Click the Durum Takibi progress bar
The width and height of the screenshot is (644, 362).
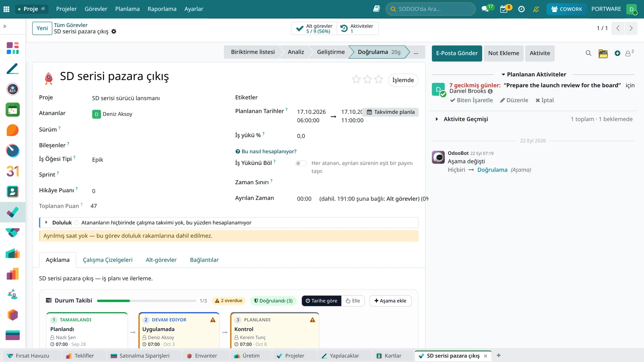coord(147,301)
